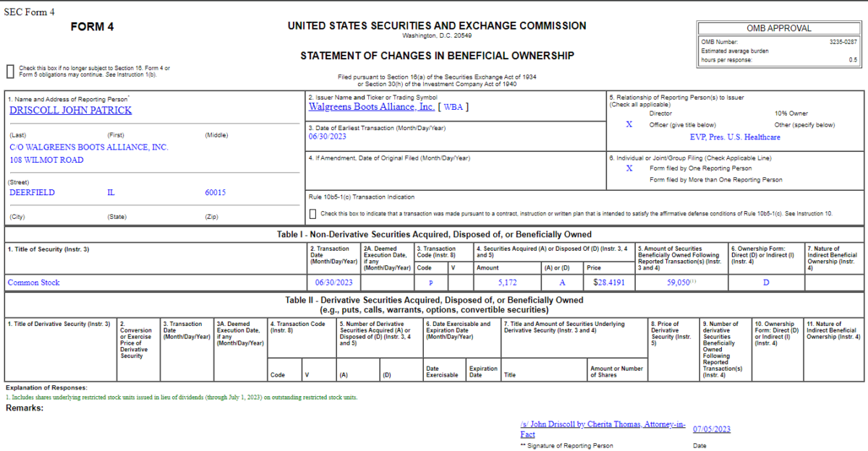Click the 10% Owner label
The width and height of the screenshot is (868, 451).
[x=791, y=113]
